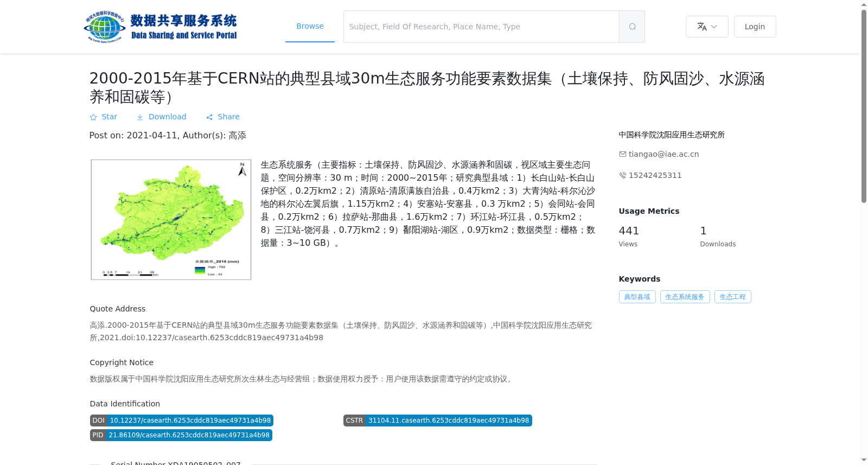Star this dataset
868x465 pixels.
point(104,117)
